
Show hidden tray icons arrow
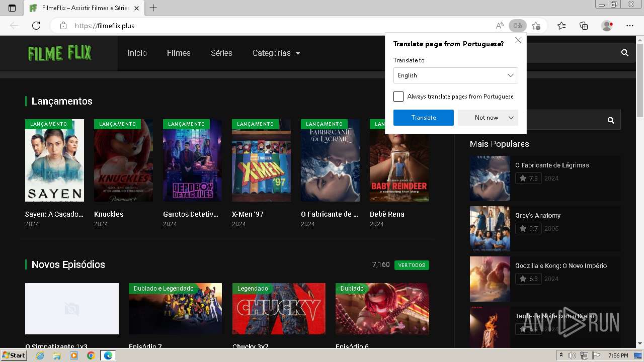561,355
